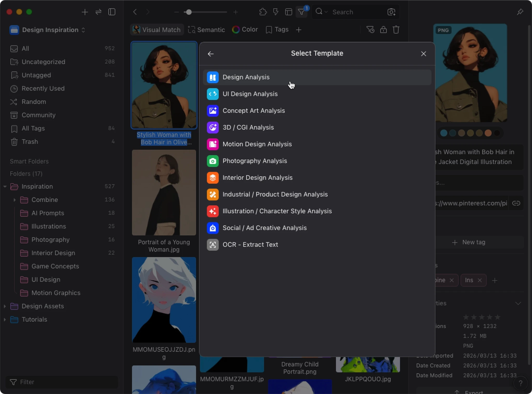532x394 pixels.
Task: Select Portrait of a Young Woman thumbnail
Action: [164, 192]
